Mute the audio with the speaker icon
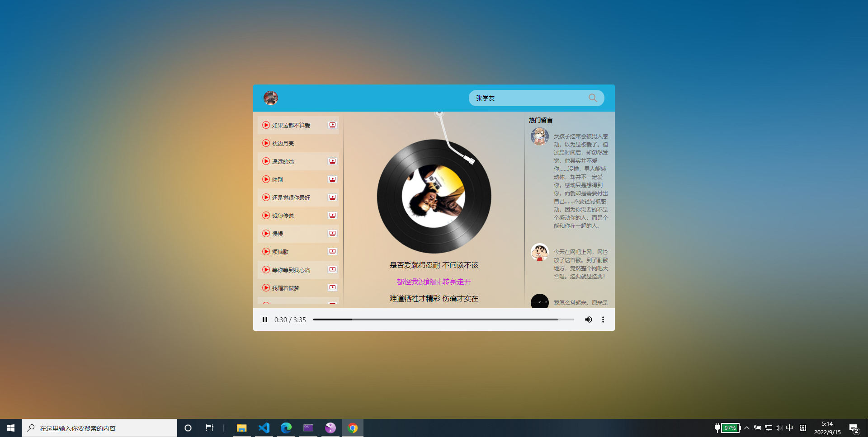 (x=588, y=320)
